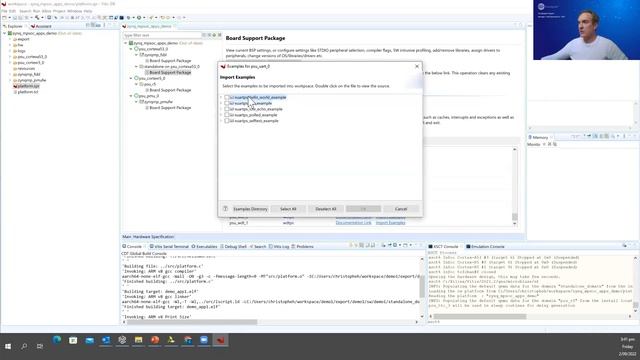Click Deselect All in Import Examples dialog
Image resolution: width=640 pixels, height=360 pixels.
point(326,209)
